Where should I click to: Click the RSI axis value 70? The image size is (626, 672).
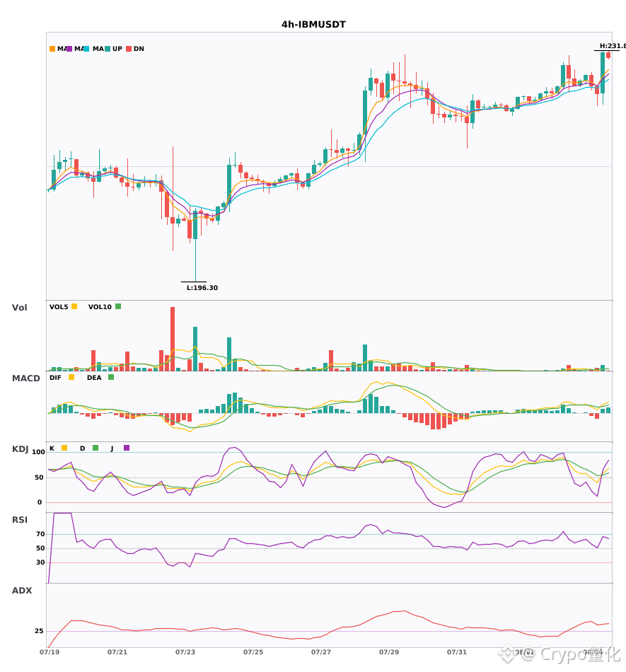(40, 534)
